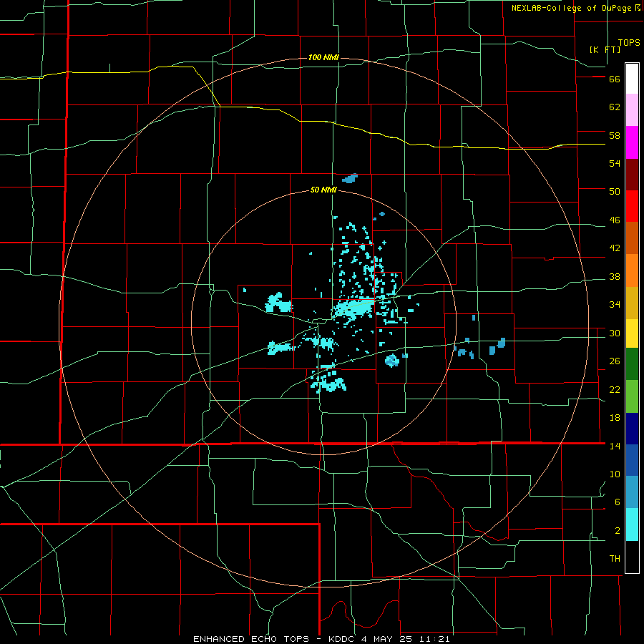
Task: Click the gold legend swatch
Action: pyautogui.click(x=632, y=303)
